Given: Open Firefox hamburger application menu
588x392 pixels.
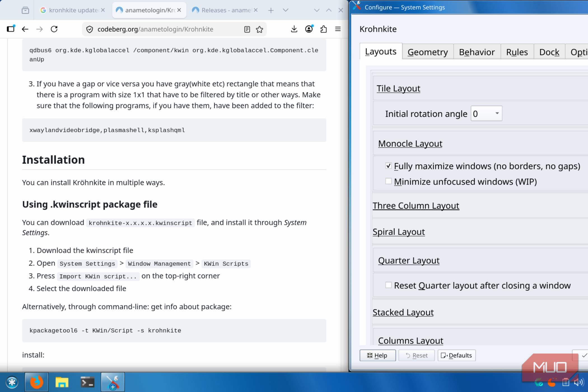Looking at the screenshot, I should click(338, 29).
